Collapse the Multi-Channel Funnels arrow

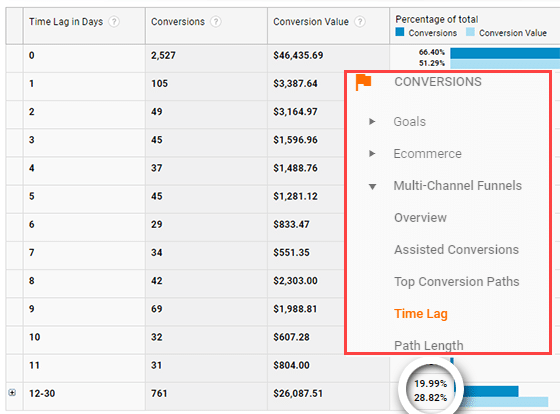(x=372, y=186)
